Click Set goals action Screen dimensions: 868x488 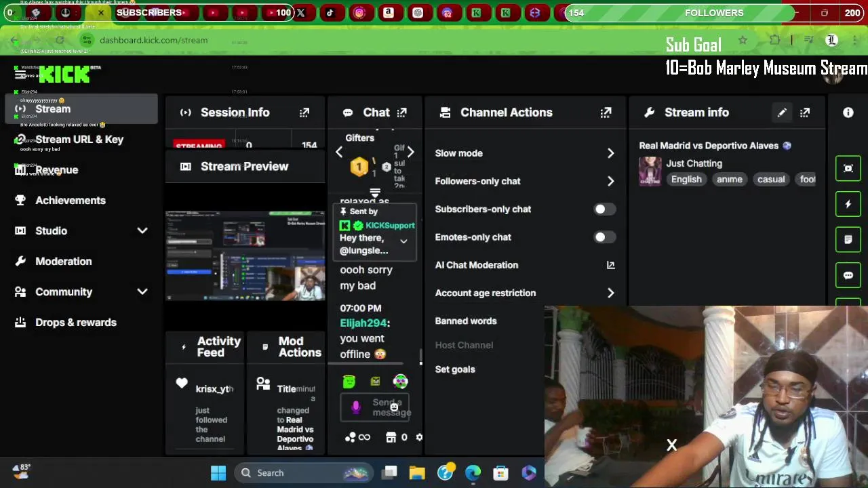455,369
